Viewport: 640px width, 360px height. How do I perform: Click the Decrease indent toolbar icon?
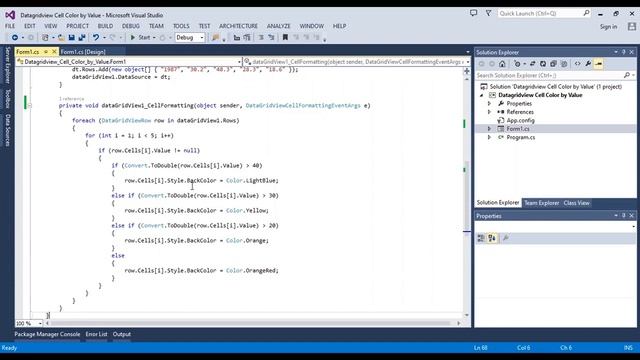click(x=237, y=38)
